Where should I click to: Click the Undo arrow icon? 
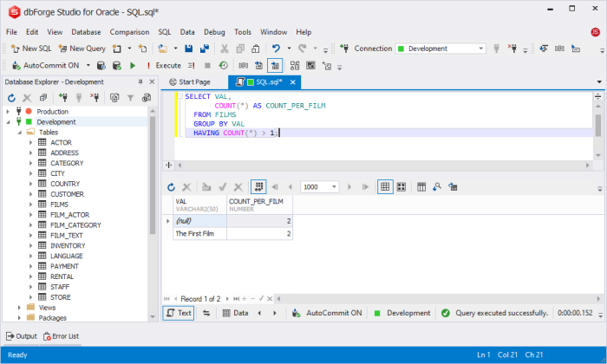(x=276, y=49)
